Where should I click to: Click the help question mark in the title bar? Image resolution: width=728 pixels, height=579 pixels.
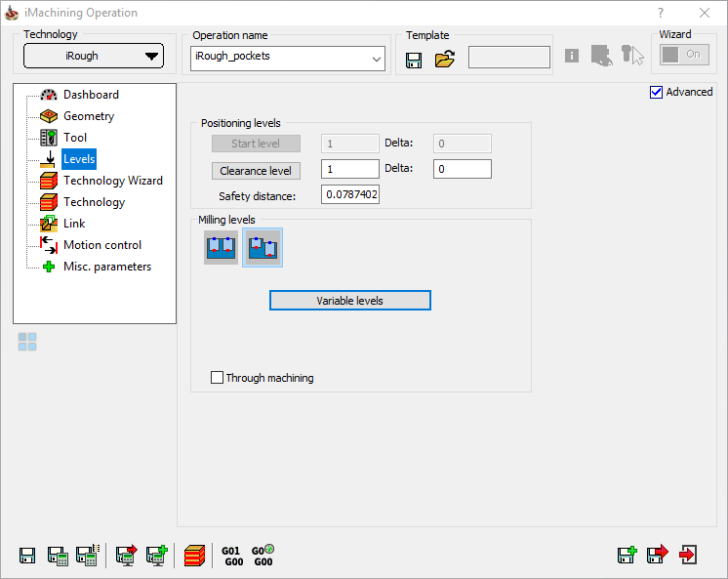tap(661, 13)
